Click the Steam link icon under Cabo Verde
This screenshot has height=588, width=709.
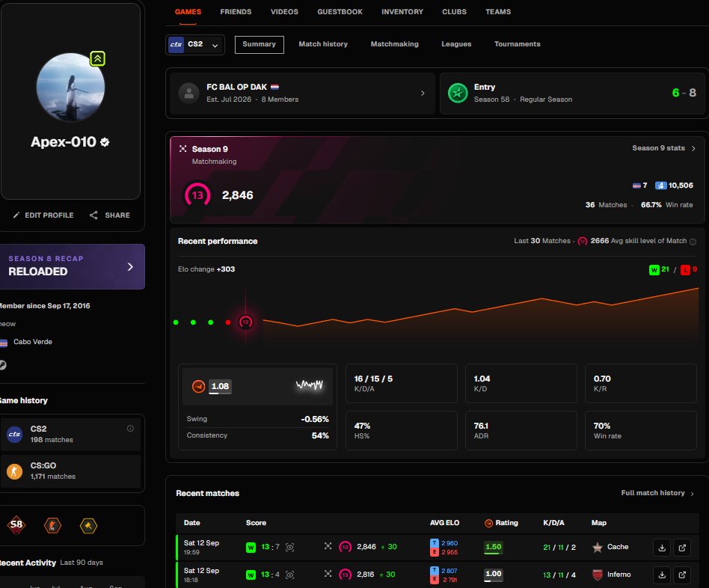click(x=3, y=365)
